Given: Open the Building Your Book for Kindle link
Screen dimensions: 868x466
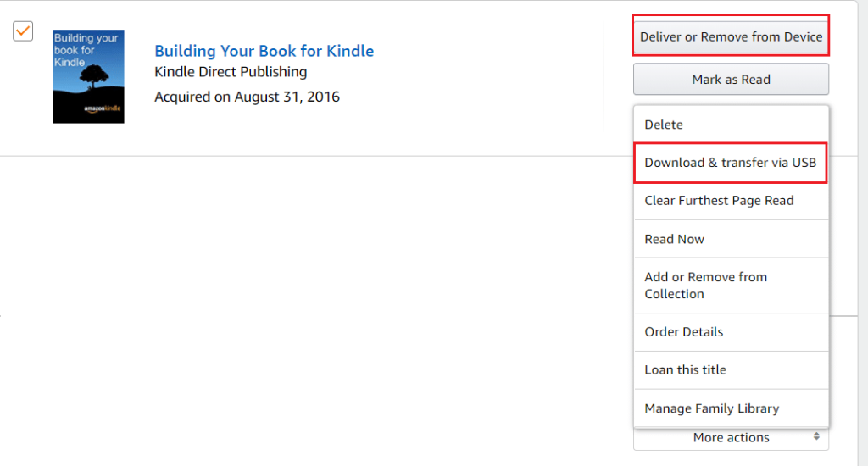Looking at the screenshot, I should [x=264, y=51].
